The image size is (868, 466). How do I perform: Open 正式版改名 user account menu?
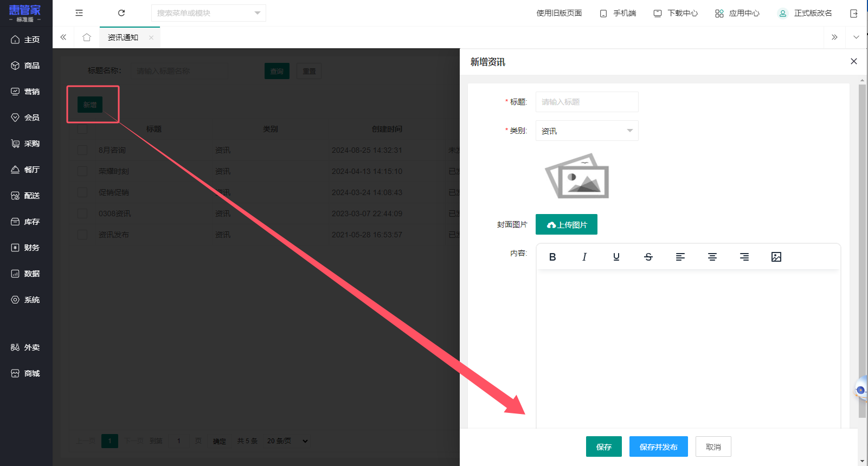point(805,13)
